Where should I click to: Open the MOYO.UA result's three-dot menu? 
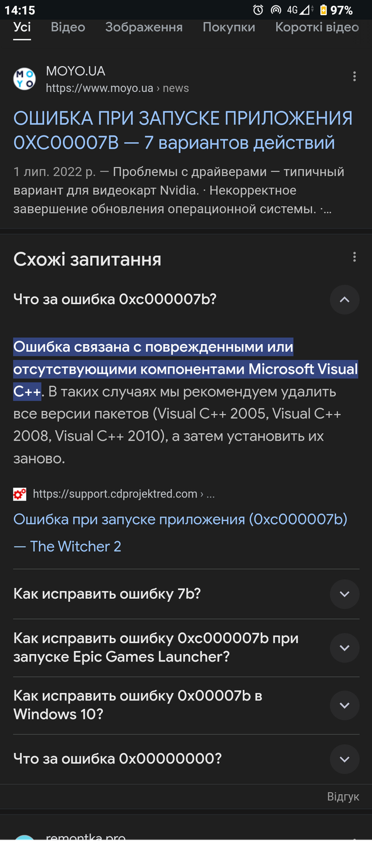click(x=355, y=77)
